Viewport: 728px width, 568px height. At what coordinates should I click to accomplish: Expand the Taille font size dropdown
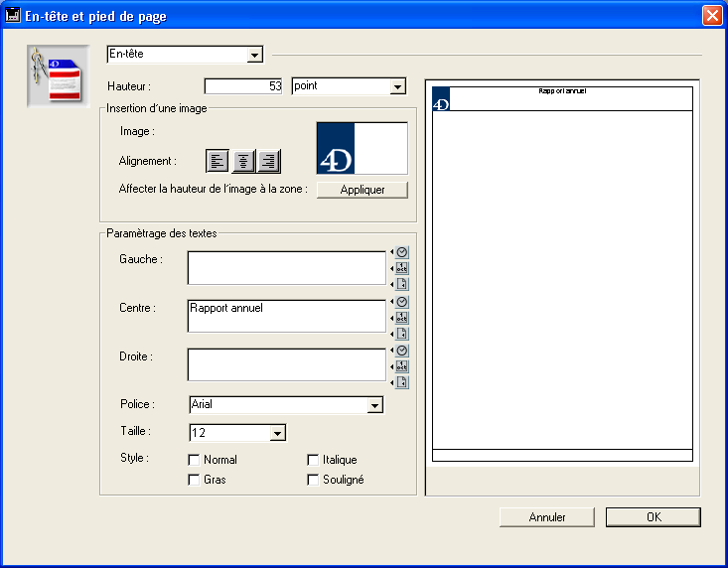[x=277, y=433]
